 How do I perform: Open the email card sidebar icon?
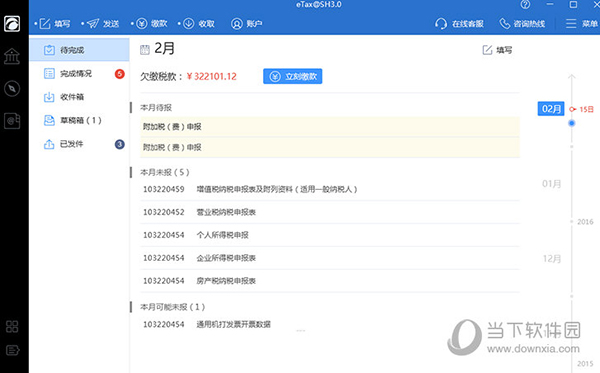pos(12,121)
